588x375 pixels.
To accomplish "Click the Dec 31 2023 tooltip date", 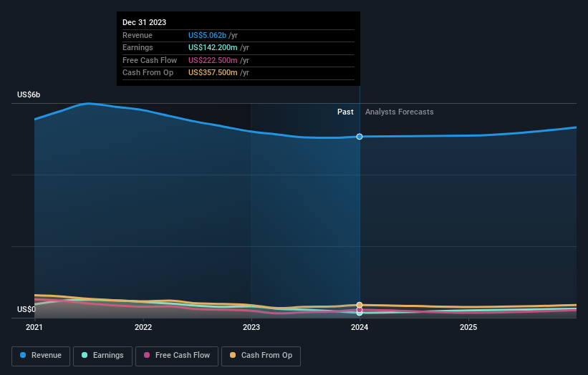I will tap(145, 22).
